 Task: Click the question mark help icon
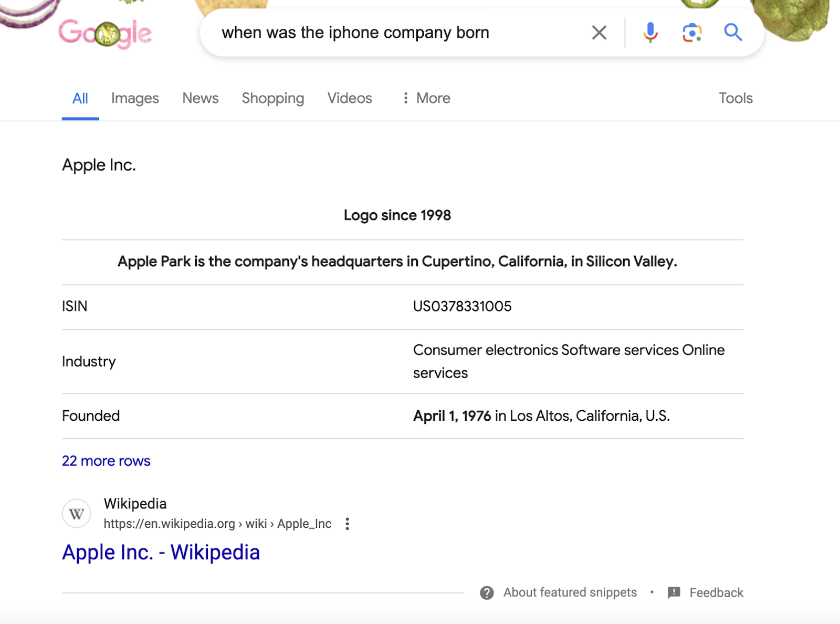pos(487,592)
